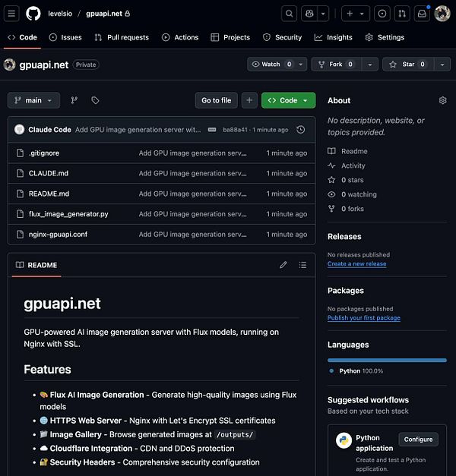The height and width of the screenshot is (476, 456).
Task: Click Create a new release link
Action: 356,263
